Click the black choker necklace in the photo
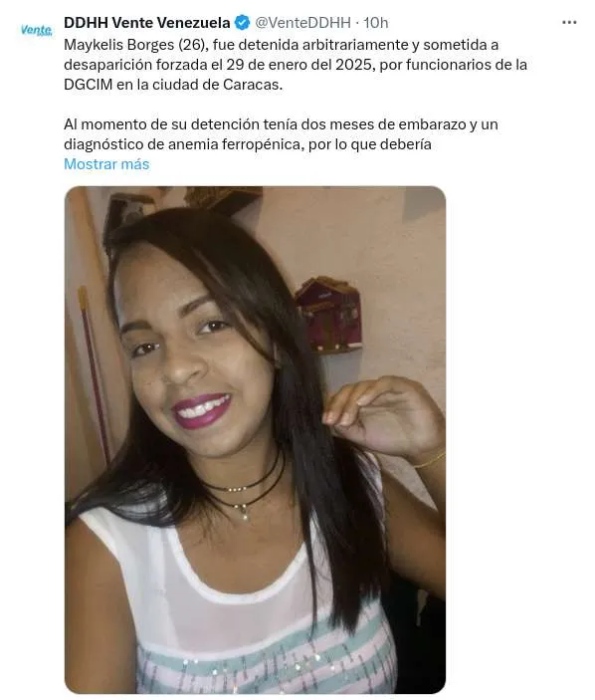The image size is (595, 700). [x=243, y=484]
